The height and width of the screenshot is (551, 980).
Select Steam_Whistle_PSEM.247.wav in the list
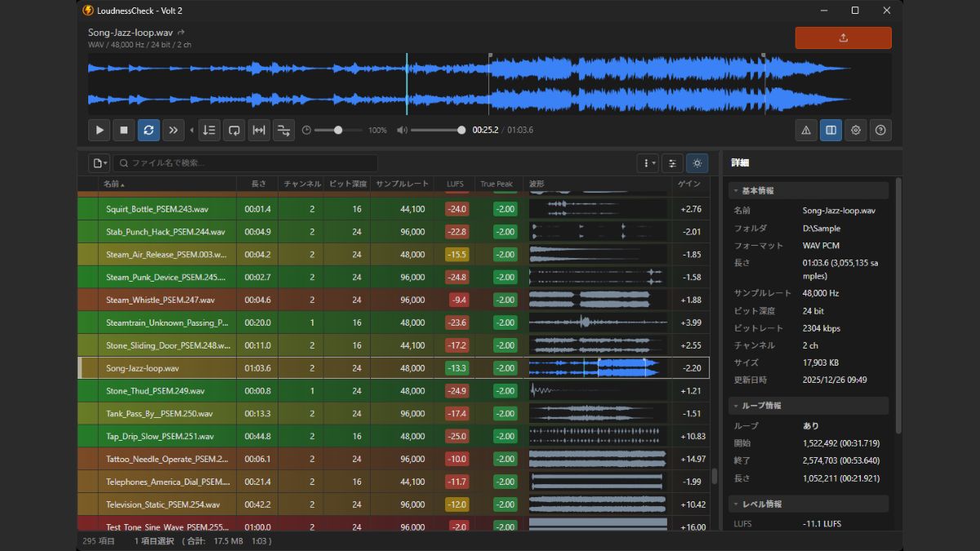click(x=160, y=300)
